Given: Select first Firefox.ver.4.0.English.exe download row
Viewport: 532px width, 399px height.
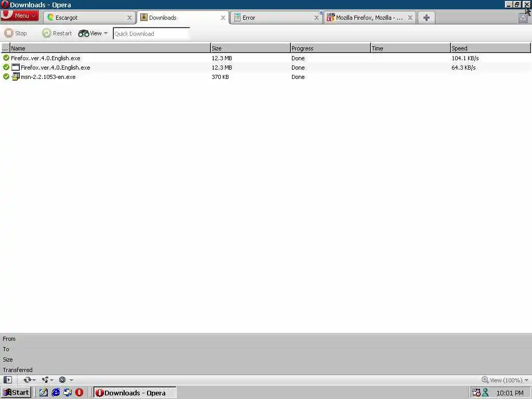Looking at the screenshot, I should point(266,58).
